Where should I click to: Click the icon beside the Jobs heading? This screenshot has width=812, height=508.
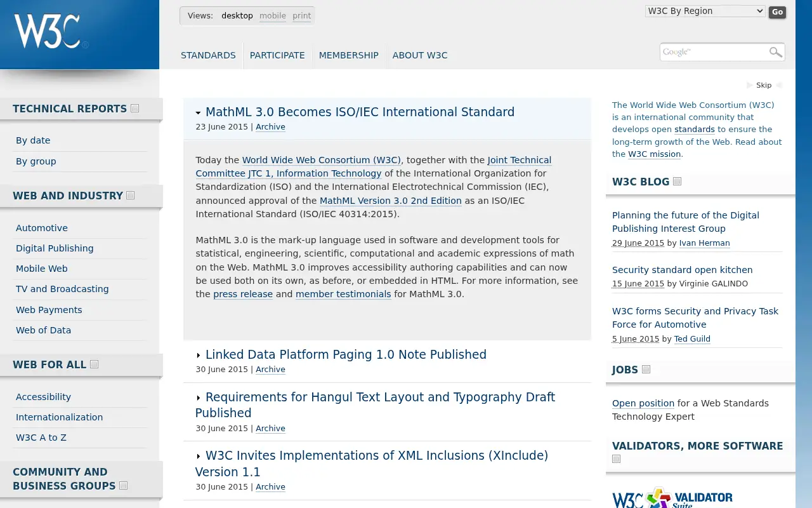(x=646, y=370)
